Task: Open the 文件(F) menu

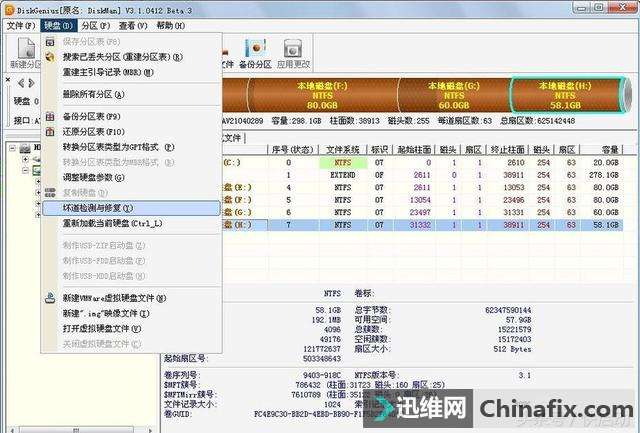Action: point(20,26)
